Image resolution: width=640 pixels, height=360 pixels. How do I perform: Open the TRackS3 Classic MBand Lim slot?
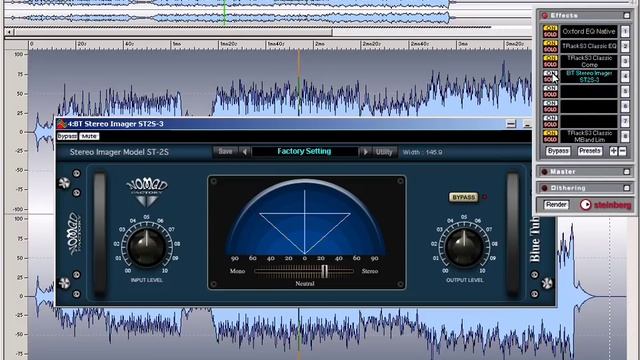click(589, 136)
